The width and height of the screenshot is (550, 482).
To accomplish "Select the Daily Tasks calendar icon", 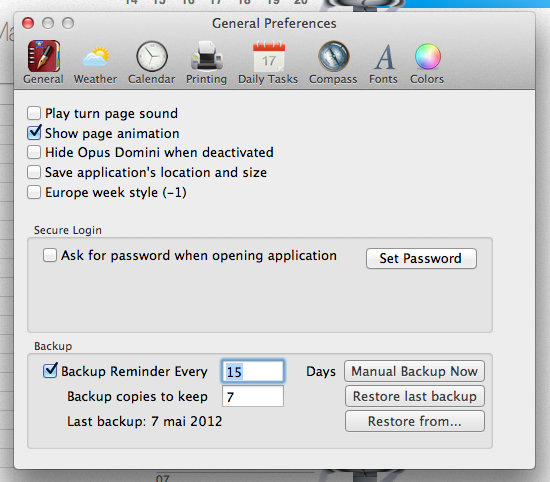I will (x=269, y=56).
